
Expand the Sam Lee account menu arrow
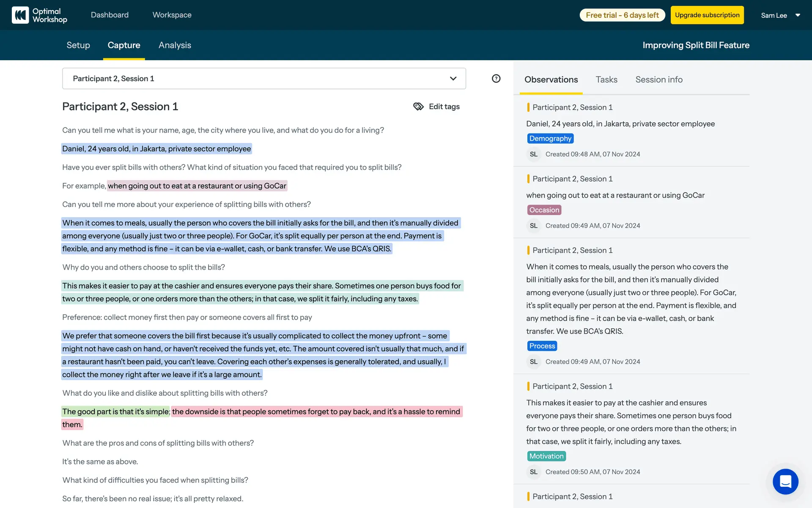[x=798, y=15]
